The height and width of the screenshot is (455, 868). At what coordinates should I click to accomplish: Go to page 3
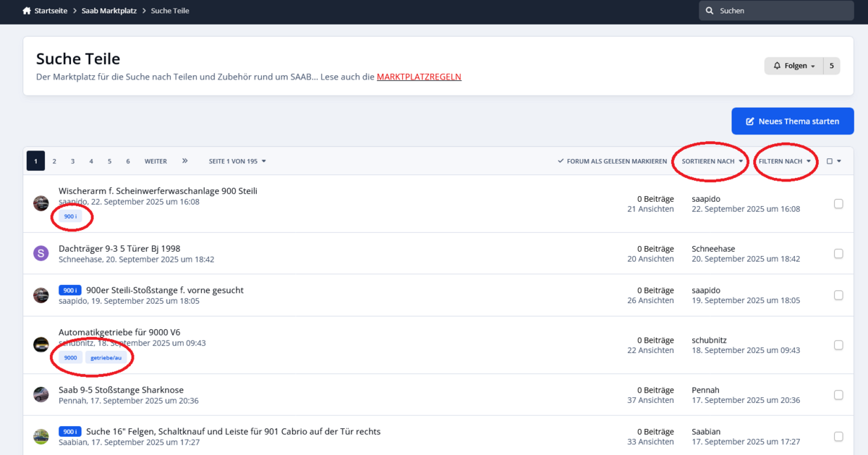click(72, 161)
